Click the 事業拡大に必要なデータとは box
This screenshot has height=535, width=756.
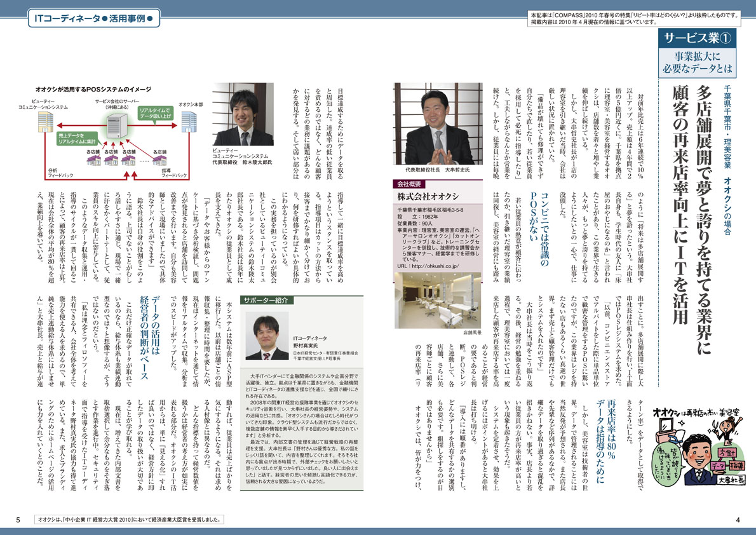pyautogui.click(x=697, y=62)
